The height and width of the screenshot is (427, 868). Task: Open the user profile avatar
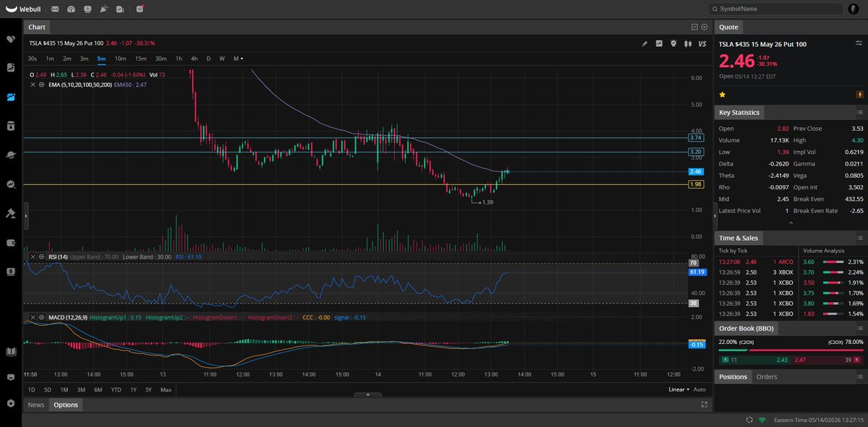(x=854, y=9)
